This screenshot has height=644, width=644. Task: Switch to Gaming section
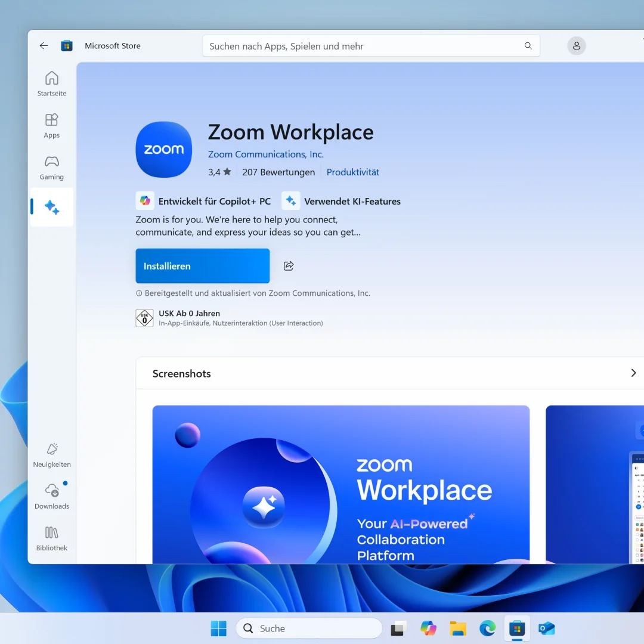[x=52, y=167]
